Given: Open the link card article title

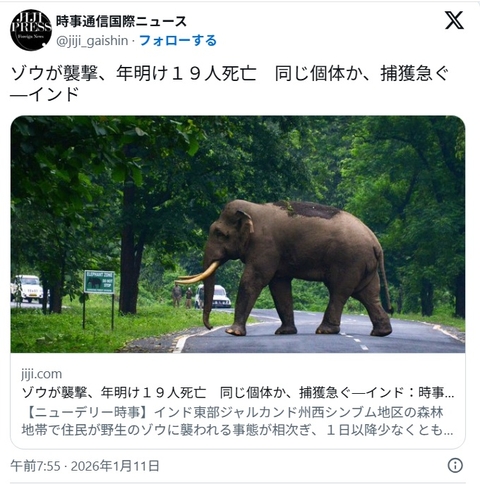Looking at the screenshot, I should click(x=238, y=393).
